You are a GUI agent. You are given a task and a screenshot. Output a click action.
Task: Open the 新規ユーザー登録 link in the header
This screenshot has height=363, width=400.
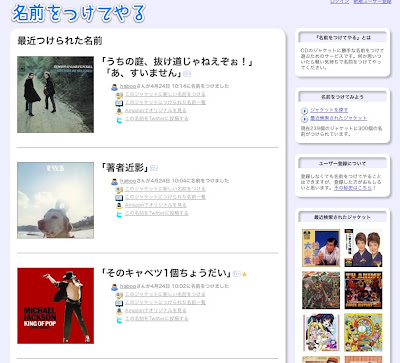click(372, 2)
